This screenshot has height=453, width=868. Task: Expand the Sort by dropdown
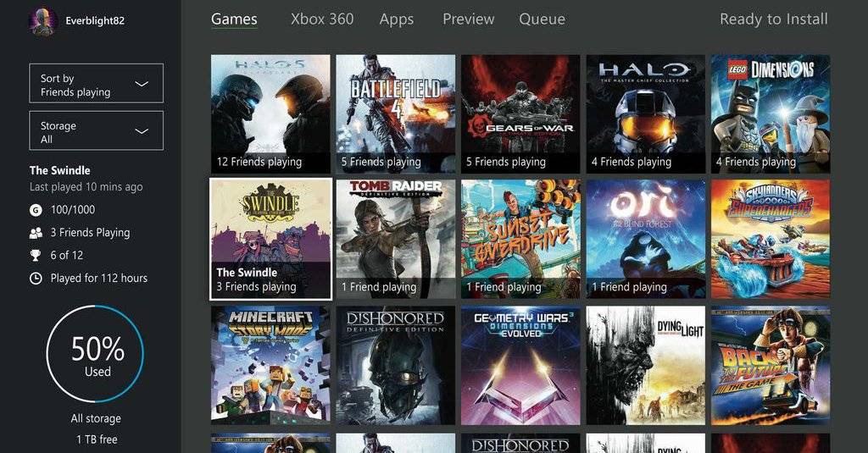[x=97, y=83]
